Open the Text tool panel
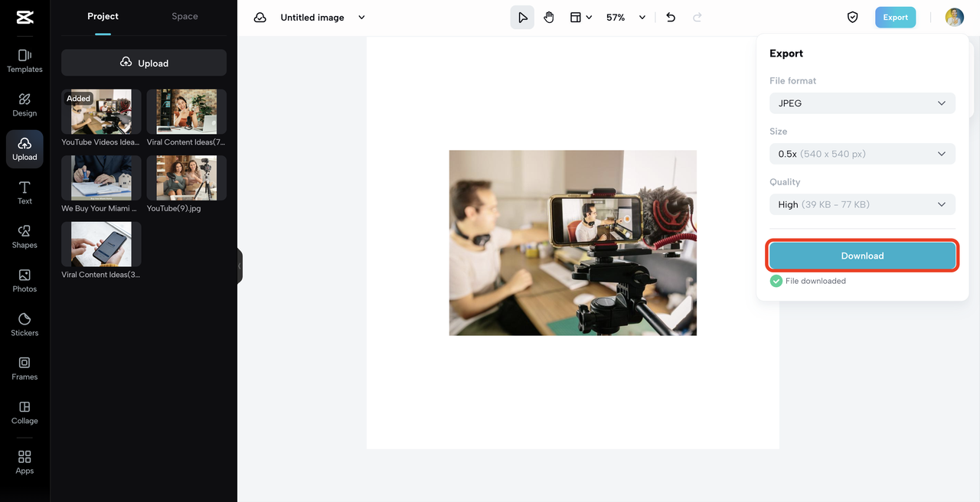Screen dimensions: 980x502 click(x=24, y=193)
